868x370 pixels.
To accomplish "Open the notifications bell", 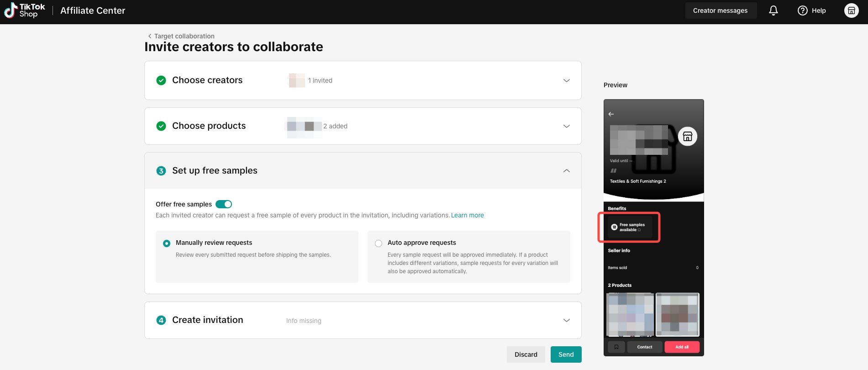I will pos(773,11).
